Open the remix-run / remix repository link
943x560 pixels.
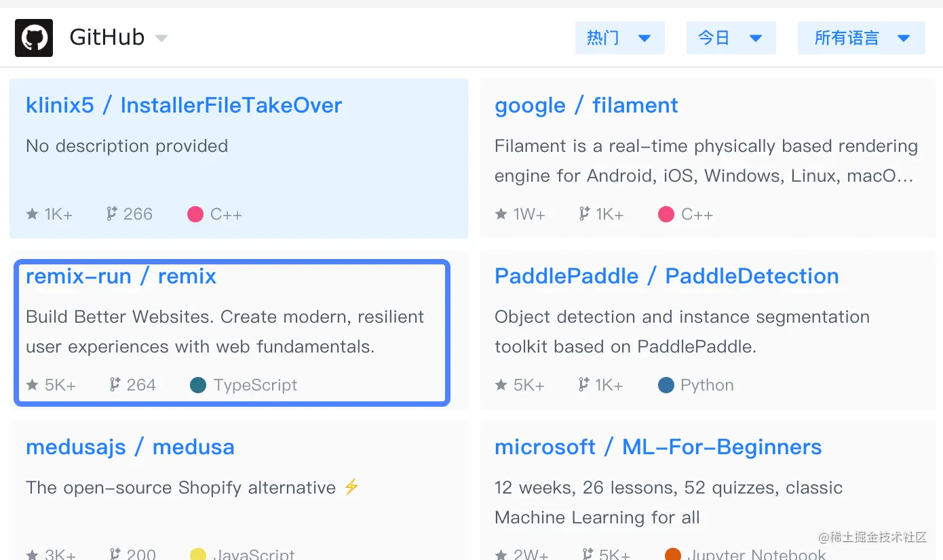[121, 276]
